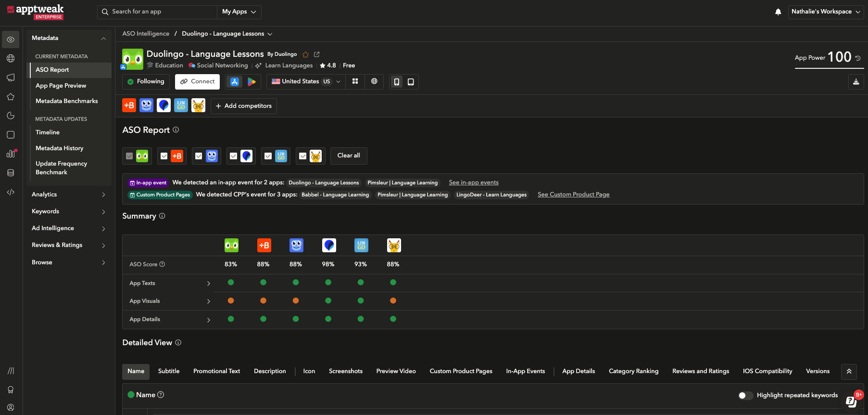Image resolution: width=868 pixels, height=415 pixels.
Task: Open Metadata History menu item
Action: 60,148
